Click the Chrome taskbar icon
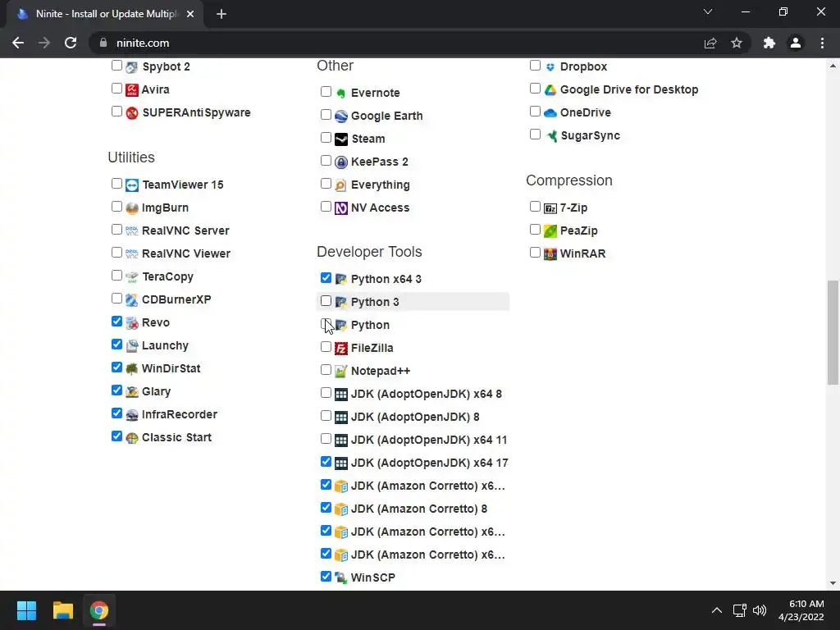 99,610
